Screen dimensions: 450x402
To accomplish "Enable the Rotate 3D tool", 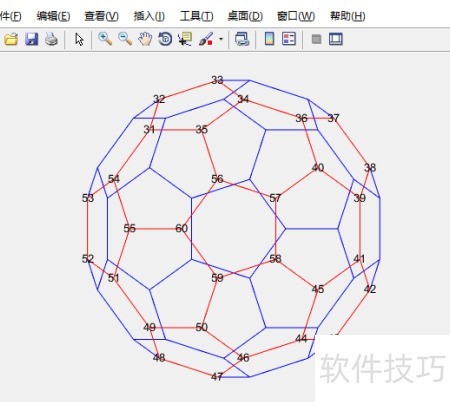I will coord(165,39).
